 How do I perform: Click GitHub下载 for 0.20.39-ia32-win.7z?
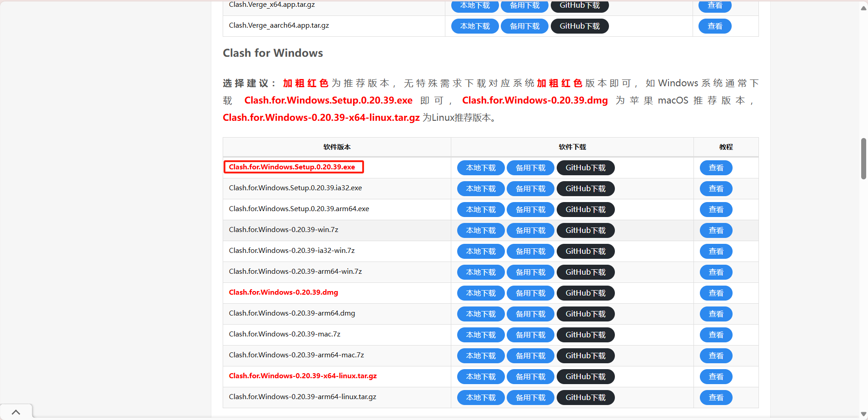[x=585, y=252]
